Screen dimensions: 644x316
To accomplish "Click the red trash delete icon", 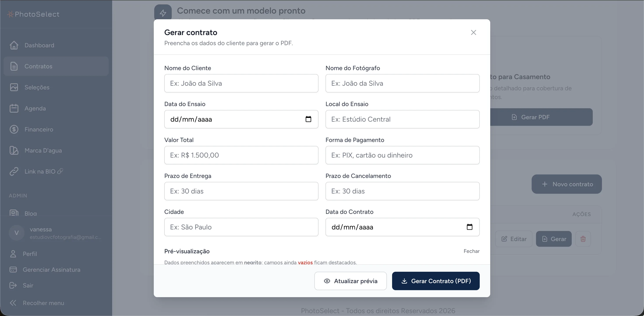I will [583, 239].
